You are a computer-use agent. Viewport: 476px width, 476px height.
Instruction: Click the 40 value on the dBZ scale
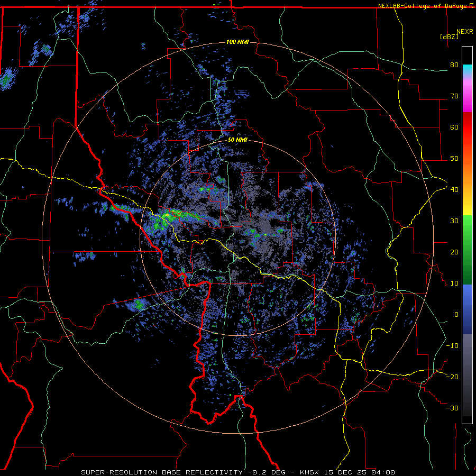pyautogui.click(x=454, y=190)
